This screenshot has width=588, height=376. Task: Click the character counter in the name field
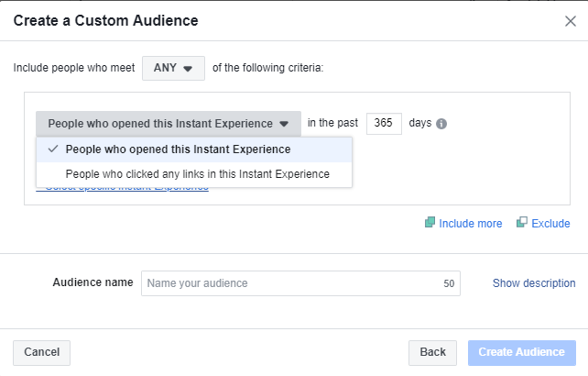click(449, 284)
